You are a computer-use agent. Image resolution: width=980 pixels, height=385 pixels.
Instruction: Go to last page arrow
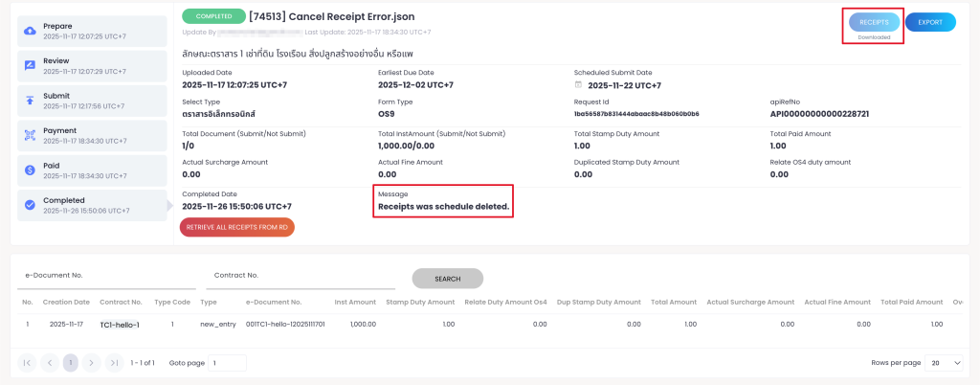114,363
